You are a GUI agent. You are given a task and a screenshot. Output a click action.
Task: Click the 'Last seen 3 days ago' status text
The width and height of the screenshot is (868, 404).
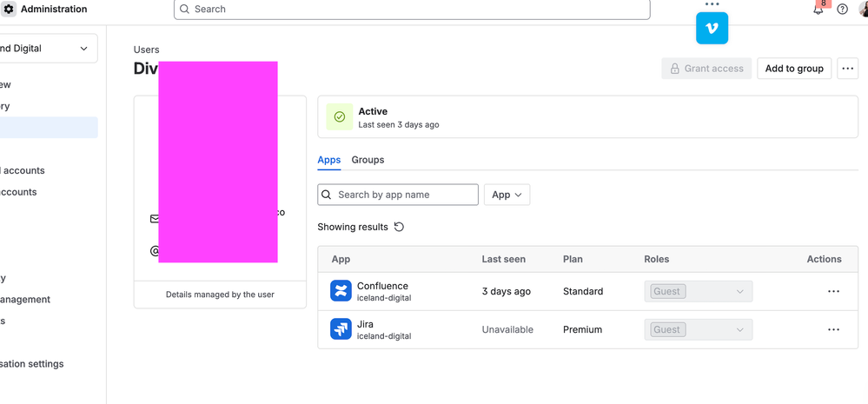399,125
